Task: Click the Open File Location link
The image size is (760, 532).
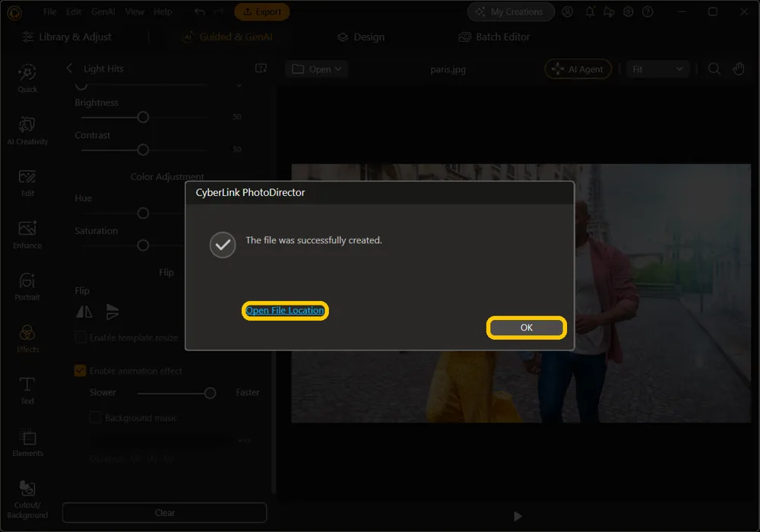Action: [285, 311]
